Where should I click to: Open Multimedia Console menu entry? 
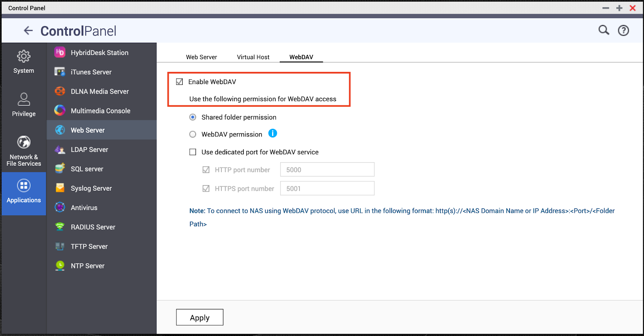coord(101,110)
